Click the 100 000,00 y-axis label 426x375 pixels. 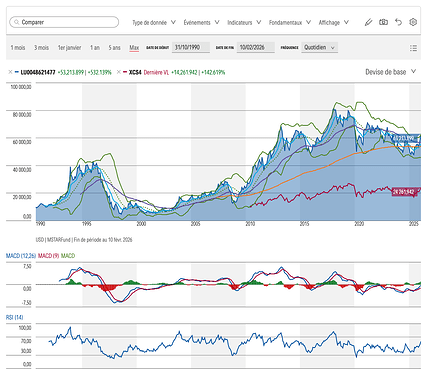click(21, 87)
